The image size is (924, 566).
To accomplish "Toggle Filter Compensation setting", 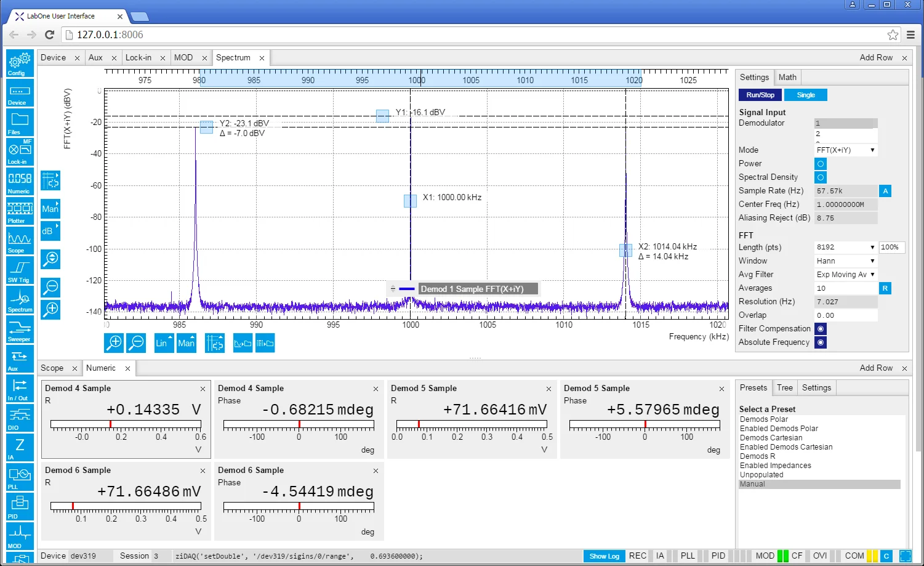I will tap(821, 329).
